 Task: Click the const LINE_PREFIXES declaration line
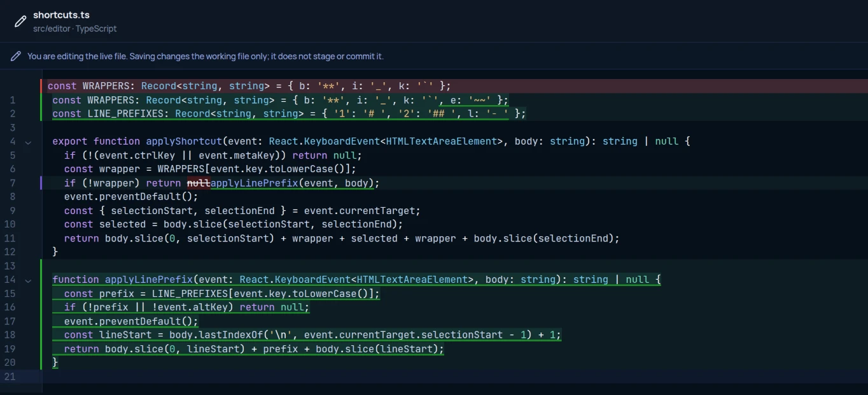(x=289, y=113)
